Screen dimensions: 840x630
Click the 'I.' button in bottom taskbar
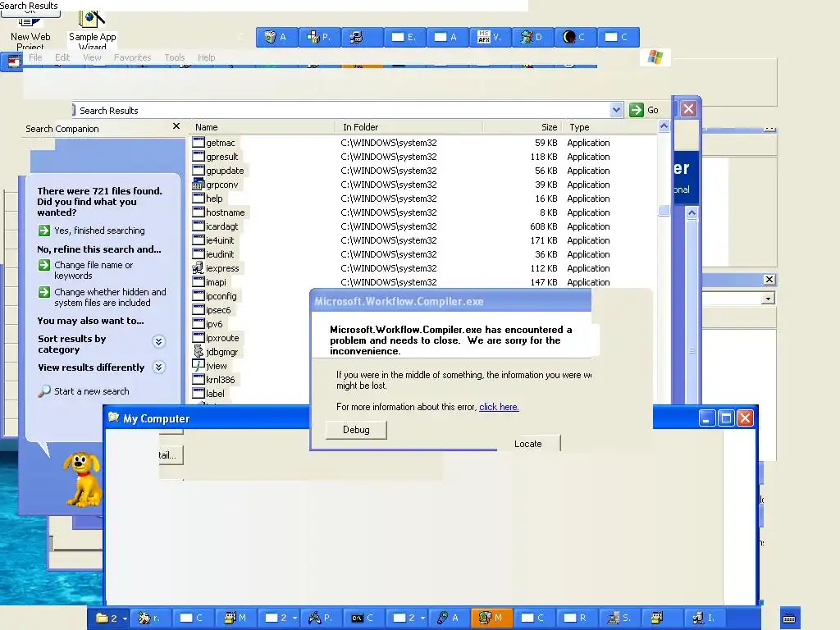coord(704,618)
